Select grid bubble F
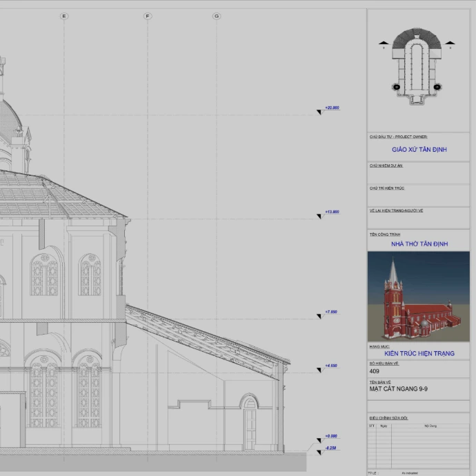The height and width of the screenshot is (476, 476). pos(148,16)
